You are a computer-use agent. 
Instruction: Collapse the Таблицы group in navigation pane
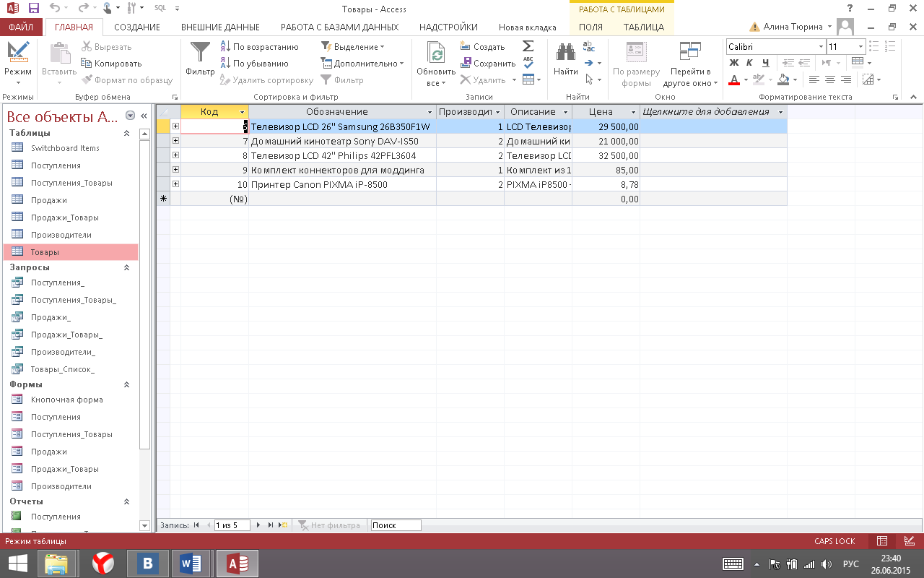127,133
